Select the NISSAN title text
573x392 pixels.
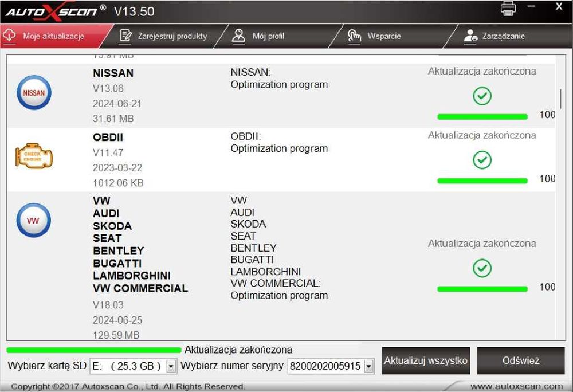point(113,73)
